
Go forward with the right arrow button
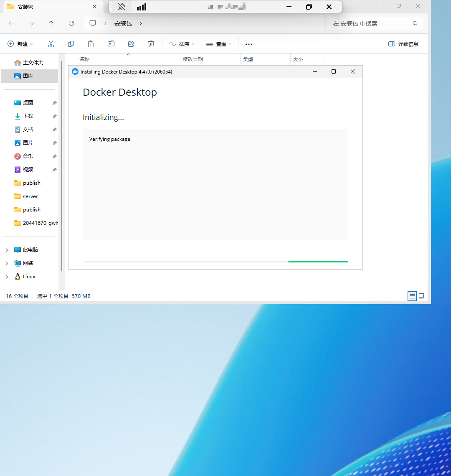tap(31, 23)
